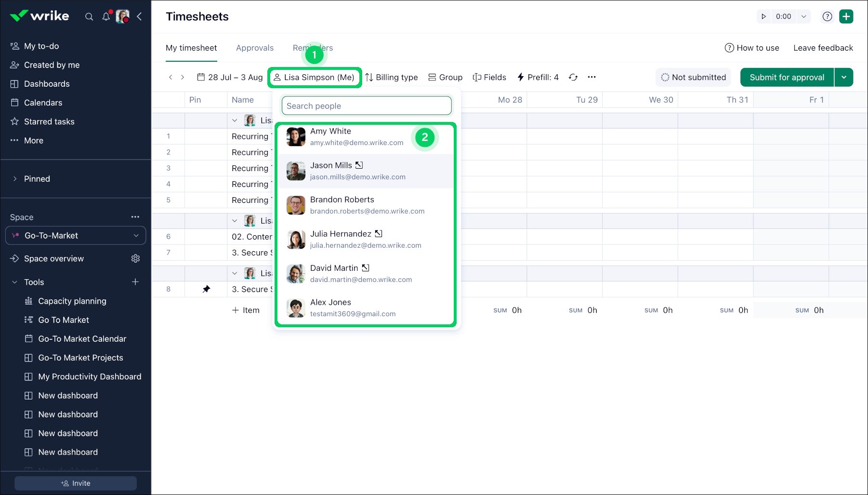Click the Not submitted status
The height and width of the screenshot is (495, 868).
point(693,77)
